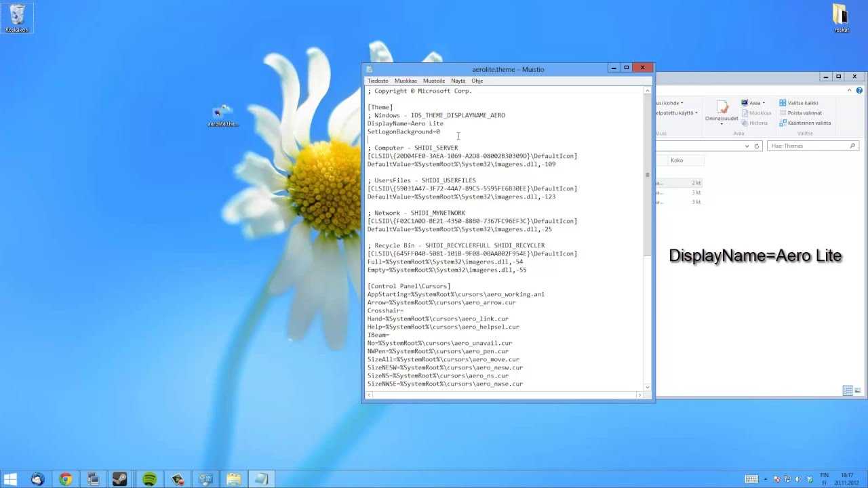Click the Copyright Microsoft Corp. line
The width and height of the screenshot is (868, 488).
tap(420, 91)
